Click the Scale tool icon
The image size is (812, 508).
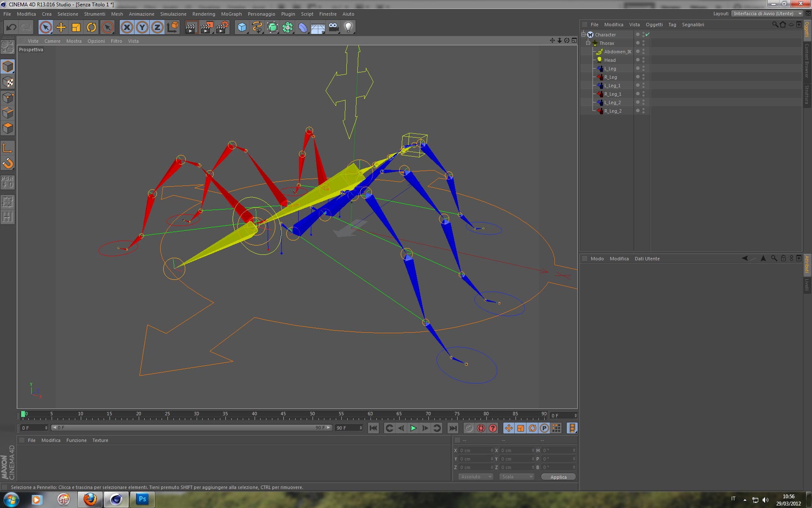pos(76,28)
